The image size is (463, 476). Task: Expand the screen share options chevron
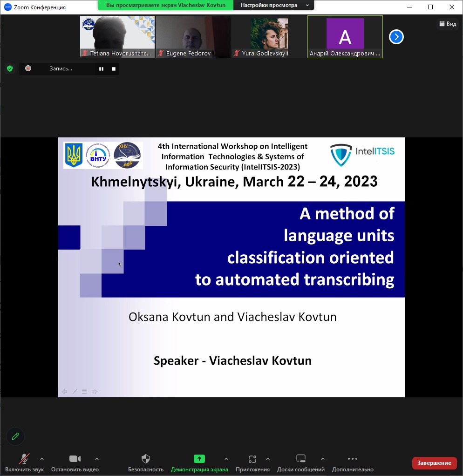point(226,459)
